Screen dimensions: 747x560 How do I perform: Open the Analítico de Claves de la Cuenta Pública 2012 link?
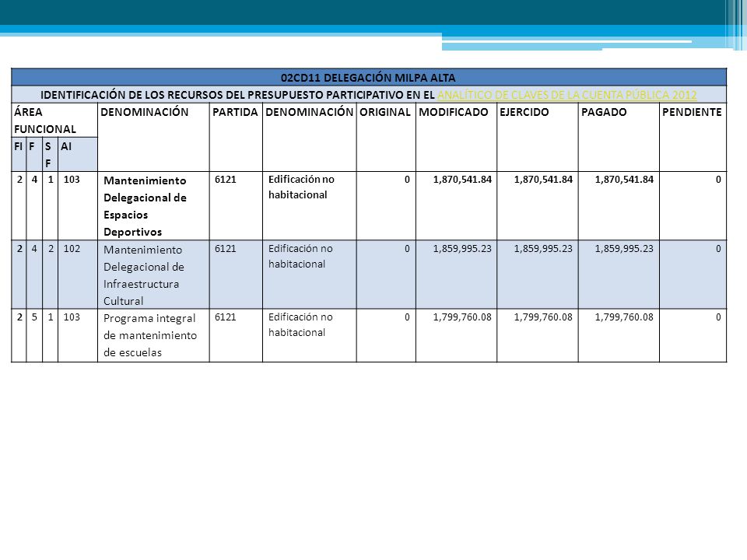point(567,95)
